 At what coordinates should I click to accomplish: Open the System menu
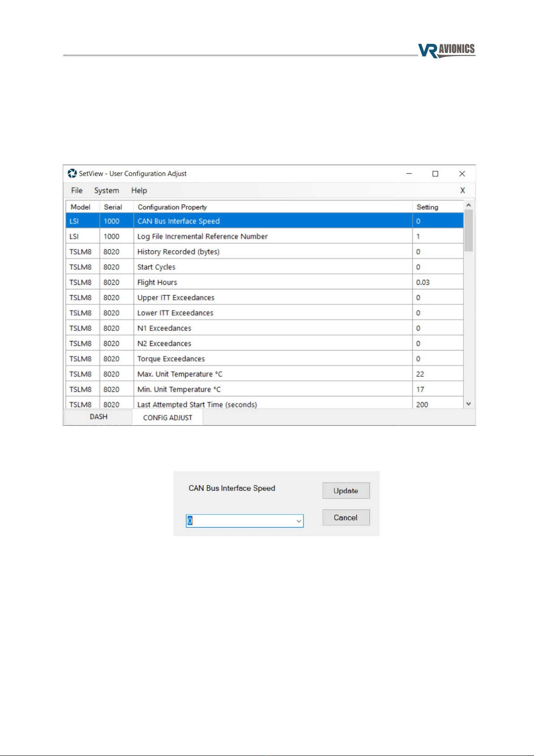click(107, 190)
